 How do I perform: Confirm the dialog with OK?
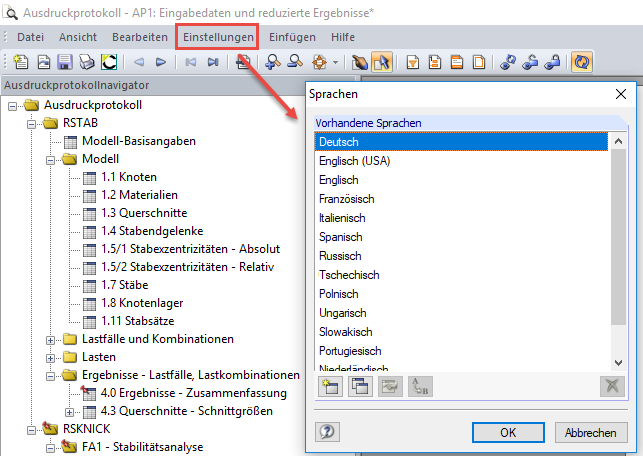coord(508,433)
